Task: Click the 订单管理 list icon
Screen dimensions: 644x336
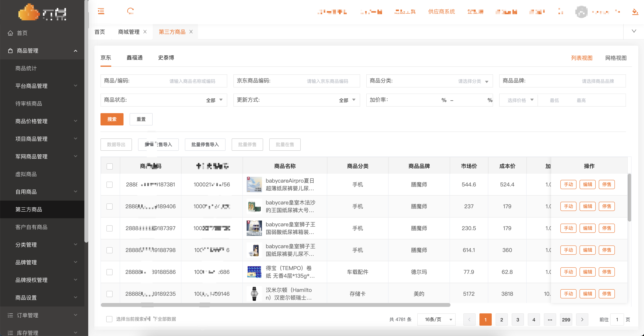Action: (10, 315)
